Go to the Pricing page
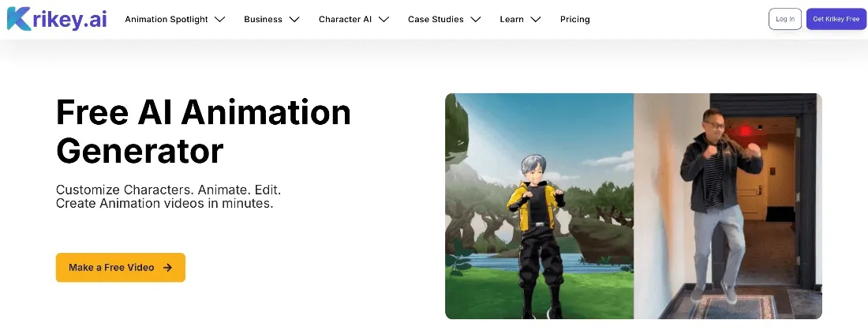Image resolution: width=868 pixels, height=335 pixels. tap(574, 20)
